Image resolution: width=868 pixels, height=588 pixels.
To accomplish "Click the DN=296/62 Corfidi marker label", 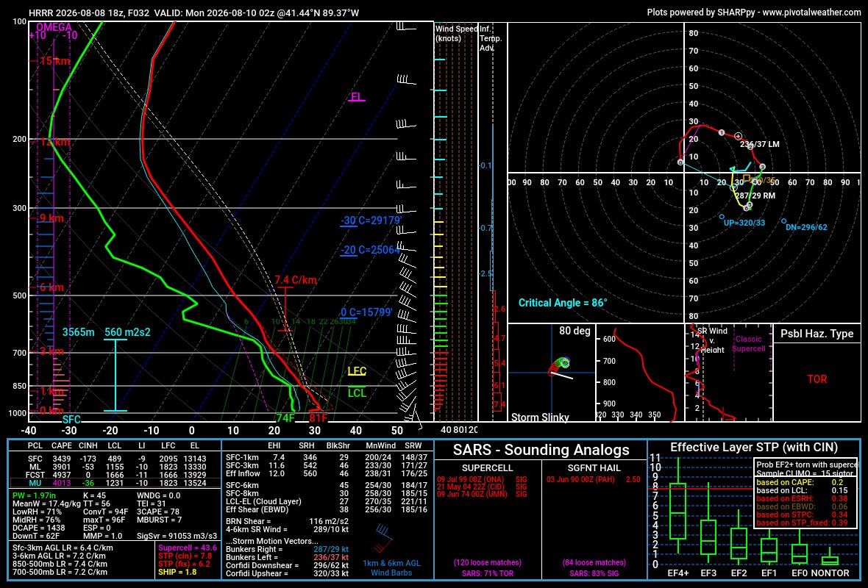I will click(x=806, y=227).
